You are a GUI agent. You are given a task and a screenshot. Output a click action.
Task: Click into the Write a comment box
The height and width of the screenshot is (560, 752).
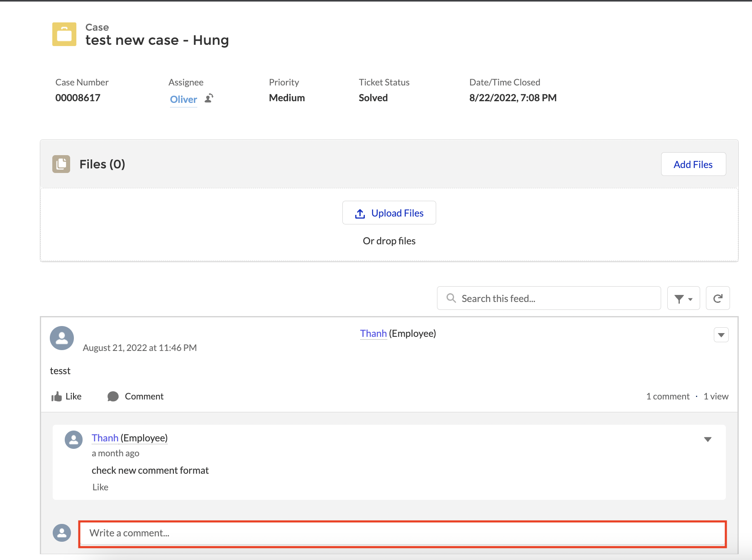click(402, 533)
